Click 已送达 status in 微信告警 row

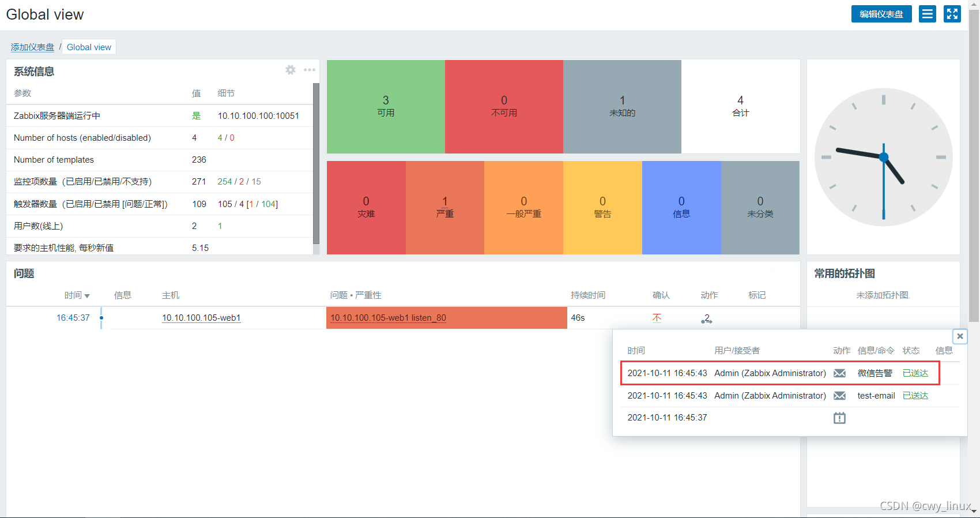click(x=915, y=373)
